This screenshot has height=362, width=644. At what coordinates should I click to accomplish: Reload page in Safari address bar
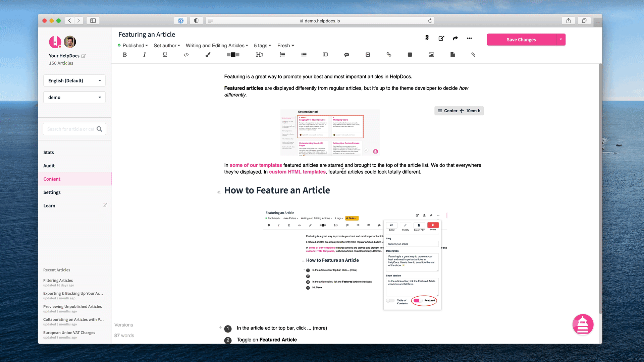pos(430,21)
